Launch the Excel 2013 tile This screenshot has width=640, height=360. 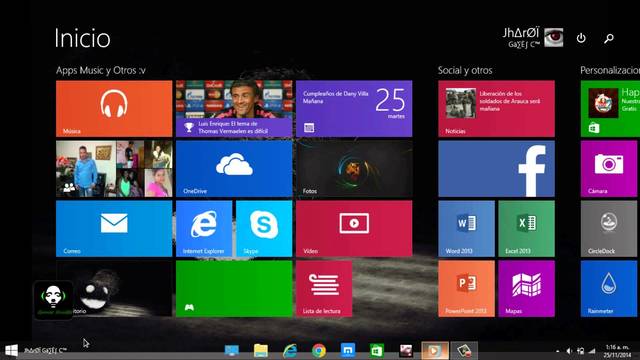(x=527, y=229)
